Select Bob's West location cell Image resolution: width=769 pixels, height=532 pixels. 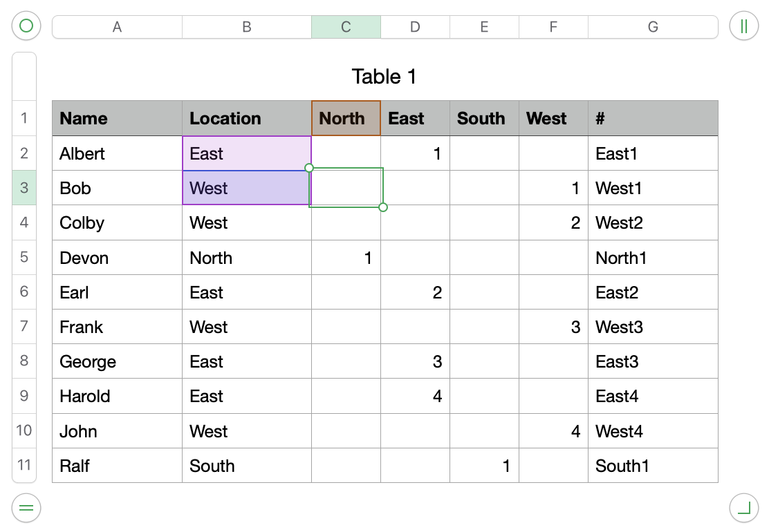pyautogui.click(x=246, y=188)
